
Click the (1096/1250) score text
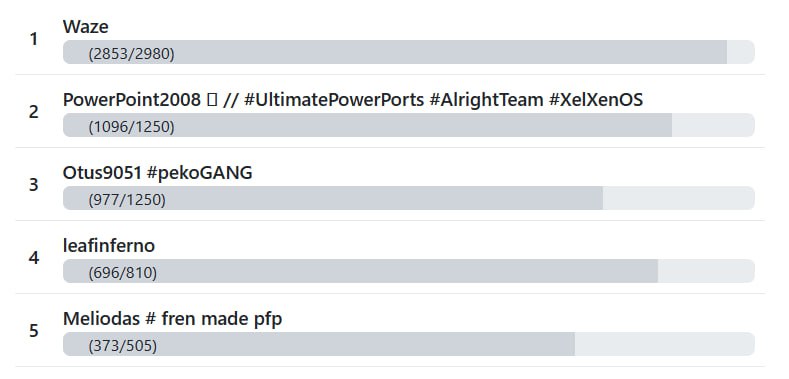pos(131,127)
